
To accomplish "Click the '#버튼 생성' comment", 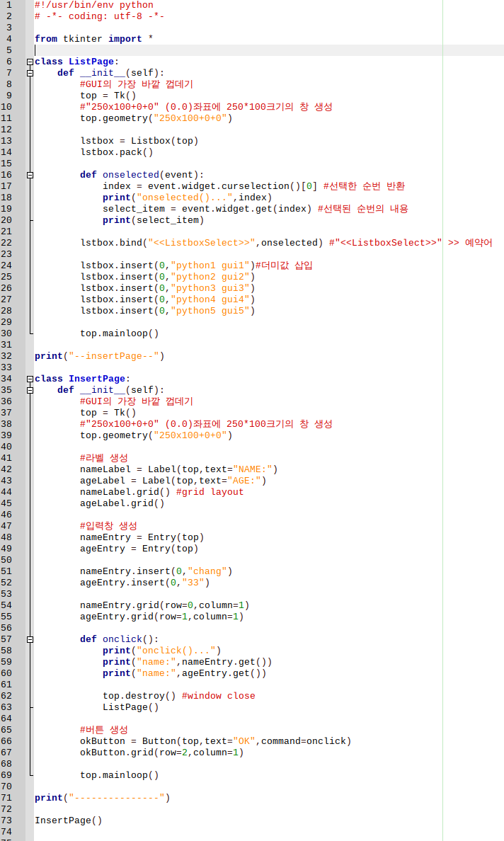I will coord(104,730).
